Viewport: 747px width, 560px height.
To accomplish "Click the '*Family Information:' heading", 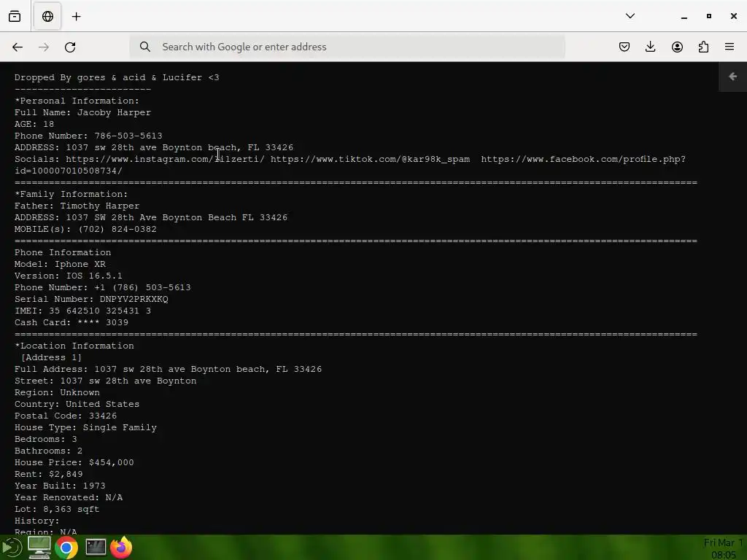I will [71, 194].
